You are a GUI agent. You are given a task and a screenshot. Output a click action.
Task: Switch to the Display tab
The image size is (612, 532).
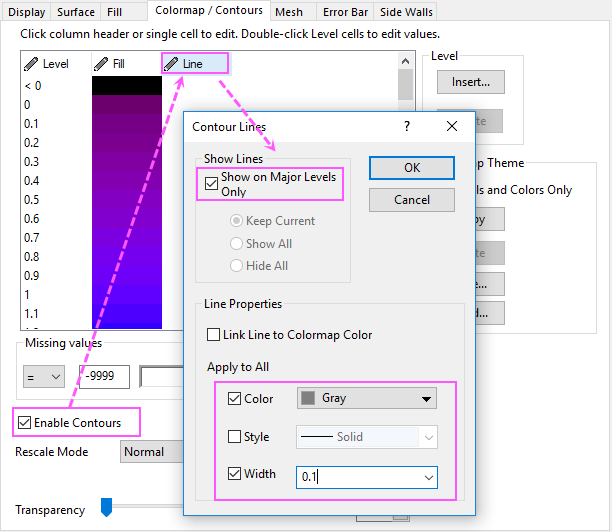click(x=27, y=12)
